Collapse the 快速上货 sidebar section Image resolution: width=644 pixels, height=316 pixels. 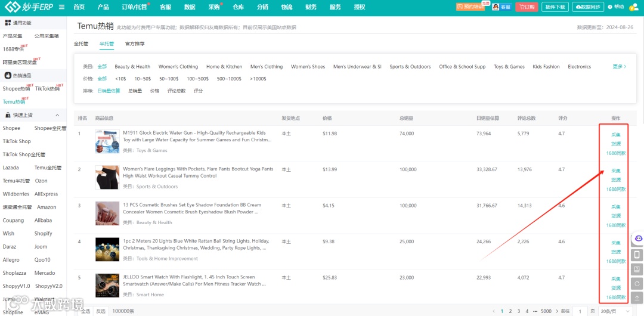pyautogui.click(x=57, y=116)
